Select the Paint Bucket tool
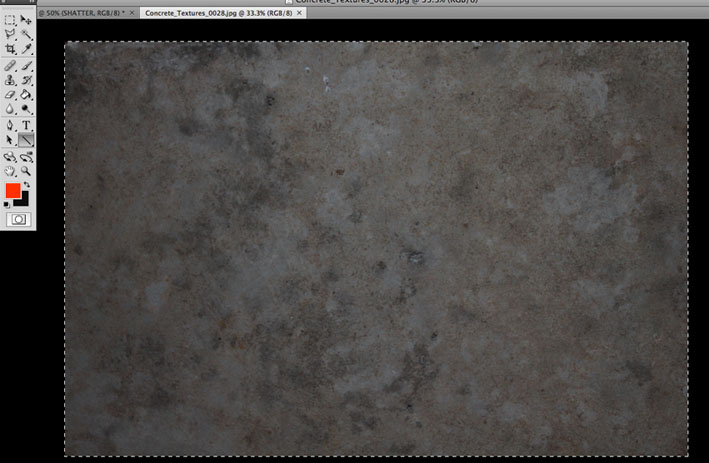Image resolution: width=709 pixels, height=463 pixels. (26, 95)
